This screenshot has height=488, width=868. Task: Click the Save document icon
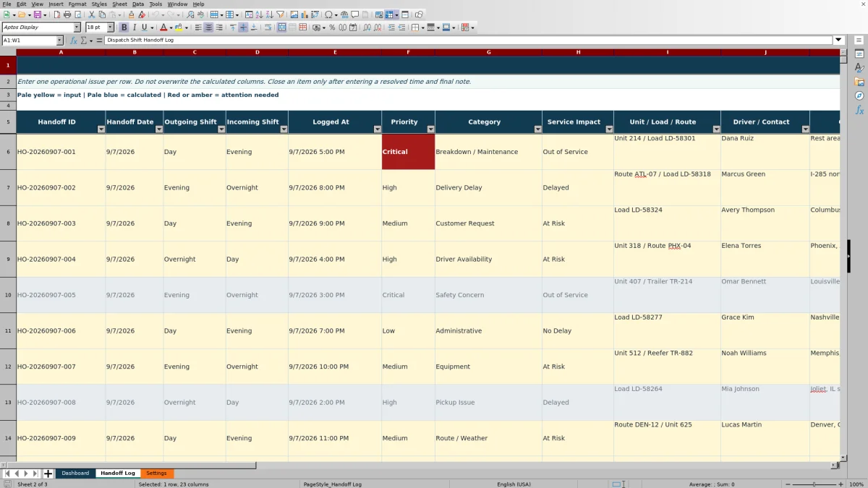pyautogui.click(x=37, y=14)
